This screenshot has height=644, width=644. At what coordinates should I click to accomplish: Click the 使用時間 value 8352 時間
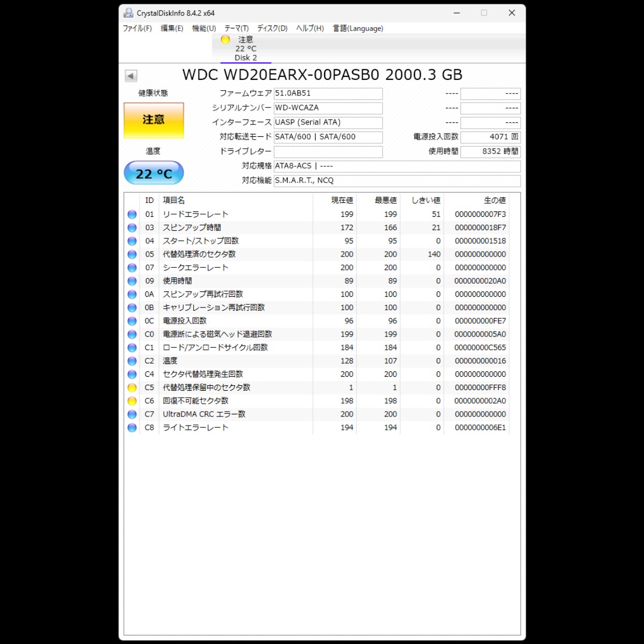point(491,152)
